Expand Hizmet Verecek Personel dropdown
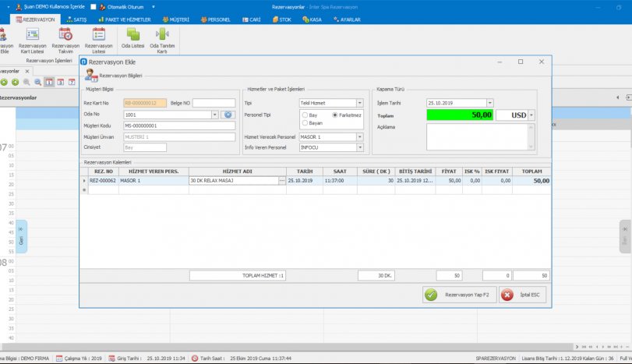 click(x=360, y=137)
